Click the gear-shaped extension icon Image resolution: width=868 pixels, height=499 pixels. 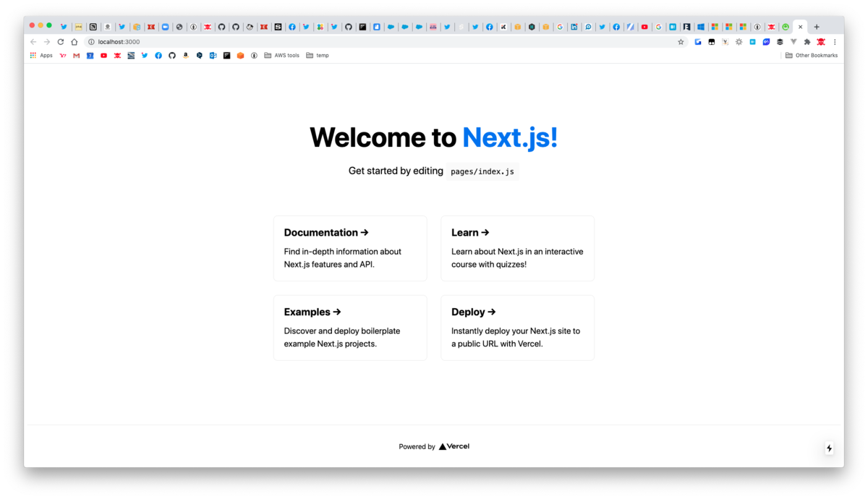point(739,42)
